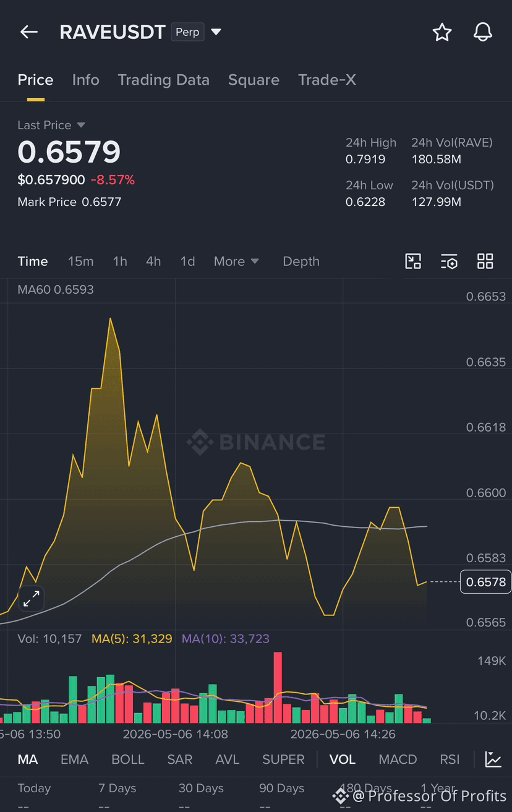Toggle the EMA indicator
This screenshot has height=812, width=512.
click(x=74, y=759)
